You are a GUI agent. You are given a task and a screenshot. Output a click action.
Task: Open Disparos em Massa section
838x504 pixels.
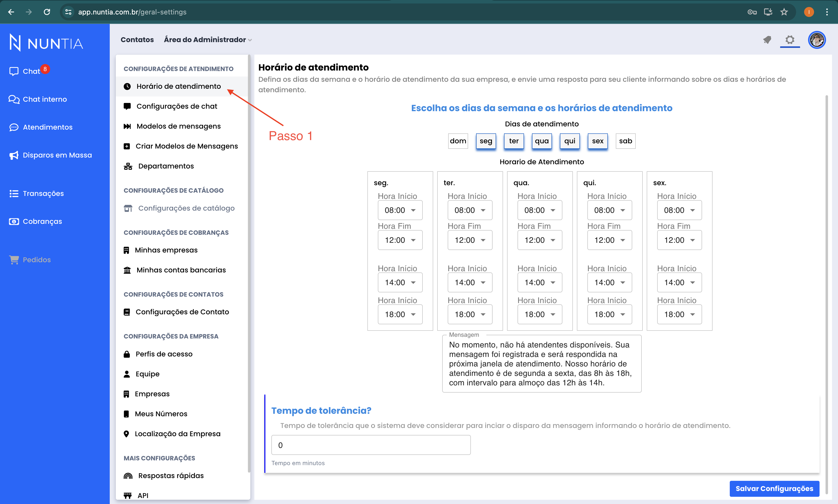click(57, 155)
